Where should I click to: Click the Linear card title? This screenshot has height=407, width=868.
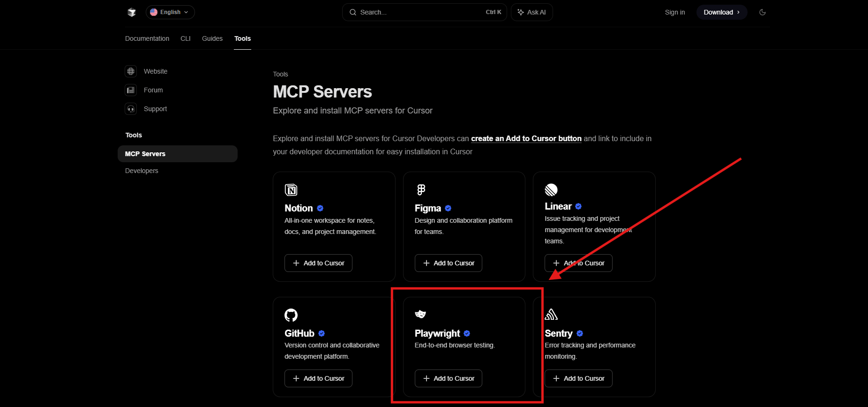pos(558,206)
